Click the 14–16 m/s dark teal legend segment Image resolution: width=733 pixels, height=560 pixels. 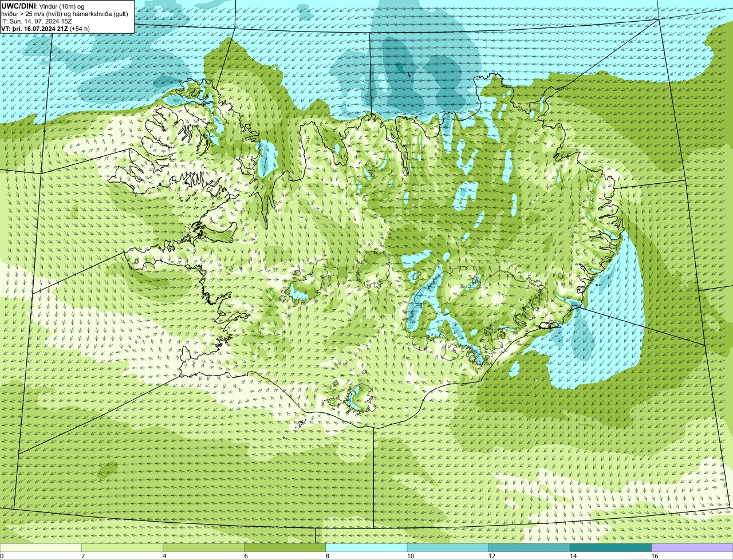[610, 547]
